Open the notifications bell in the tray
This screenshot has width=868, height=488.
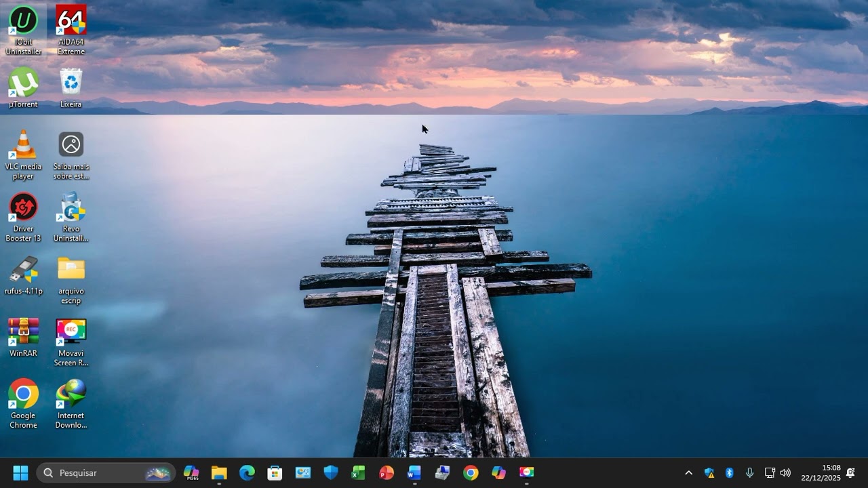[x=850, y=473]
